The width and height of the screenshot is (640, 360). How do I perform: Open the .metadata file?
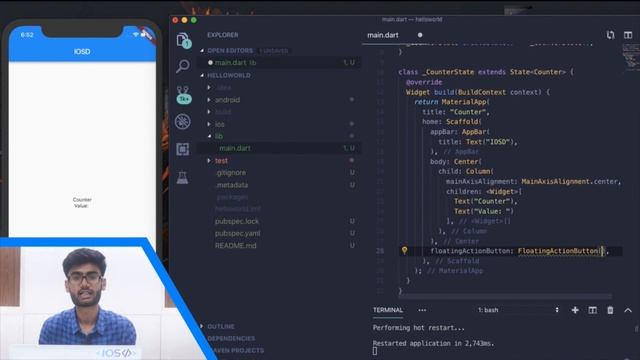[x=232, y=185]
